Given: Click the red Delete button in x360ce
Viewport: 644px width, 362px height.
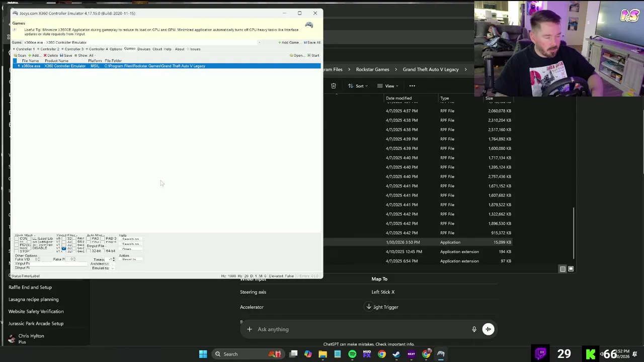Looking at the screenshot, I should [51, 55].
